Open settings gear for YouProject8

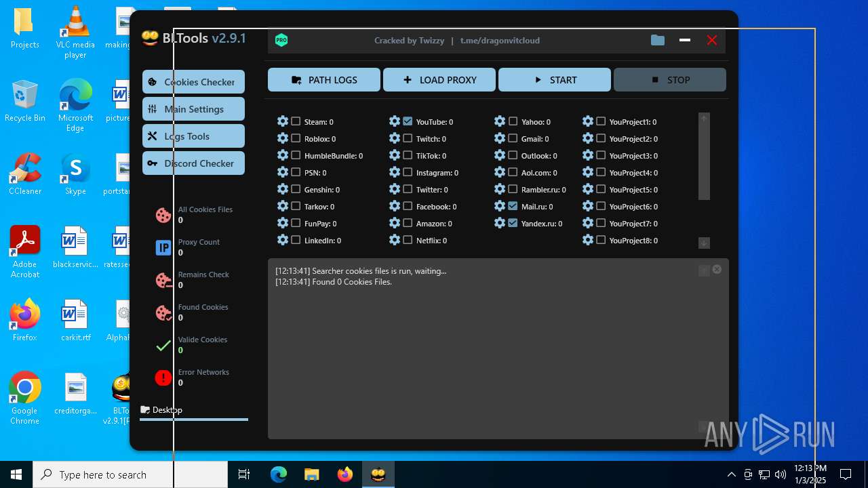click(x=588, y=240)
